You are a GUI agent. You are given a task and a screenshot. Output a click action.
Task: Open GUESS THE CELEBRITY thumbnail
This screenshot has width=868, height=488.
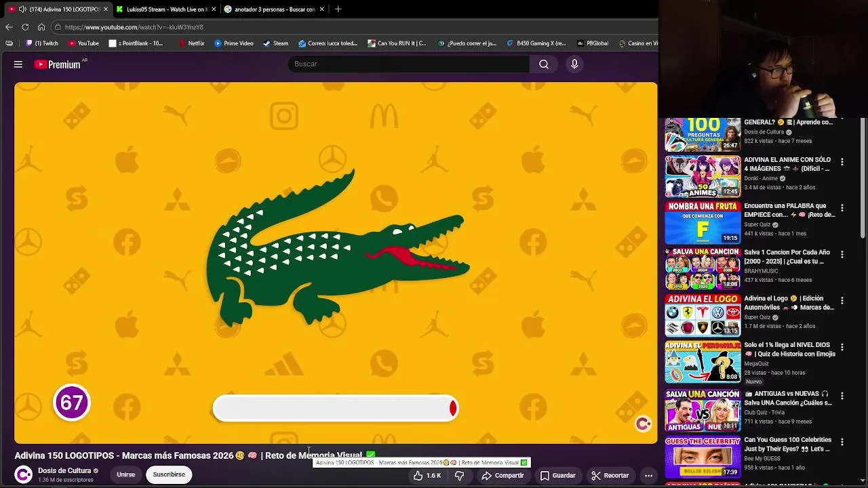point(703,457)
